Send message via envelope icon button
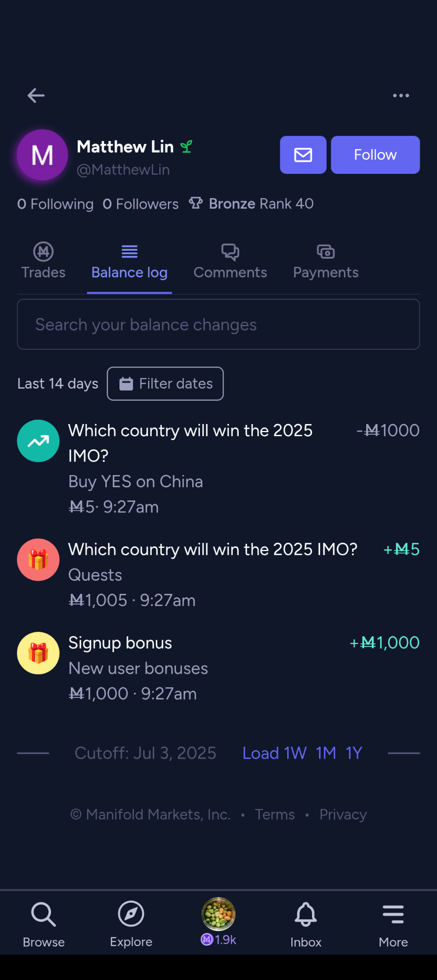437x980 pixels. point(303,155)
